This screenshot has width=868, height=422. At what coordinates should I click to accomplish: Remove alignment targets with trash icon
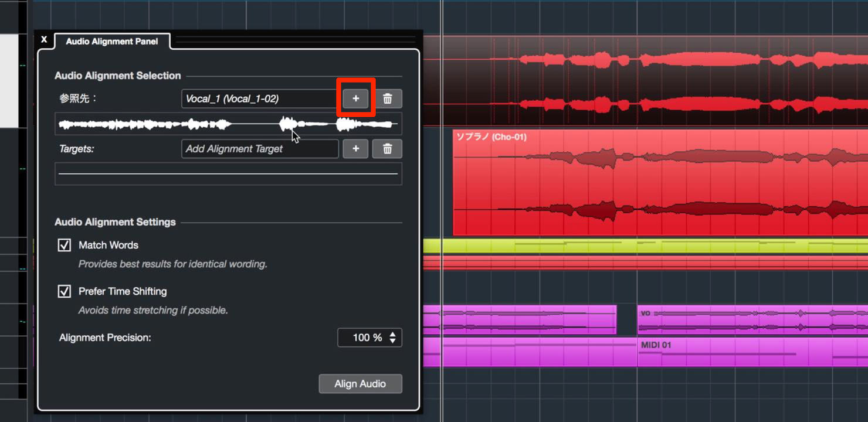click(x=387, y=149)
